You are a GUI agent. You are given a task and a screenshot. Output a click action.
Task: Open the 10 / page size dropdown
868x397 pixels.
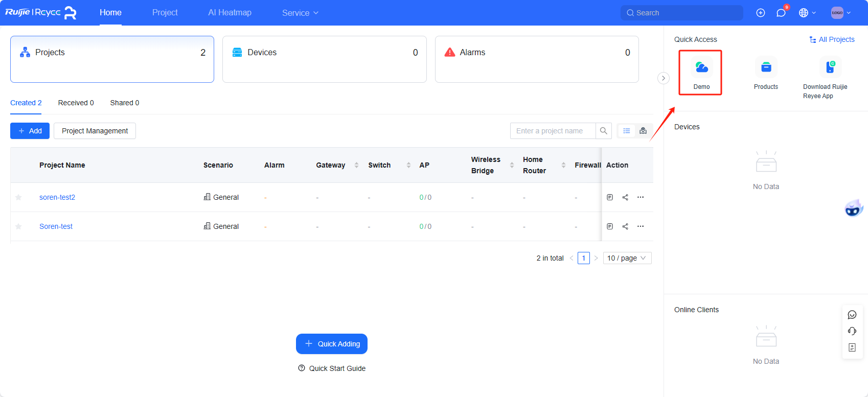627,258
